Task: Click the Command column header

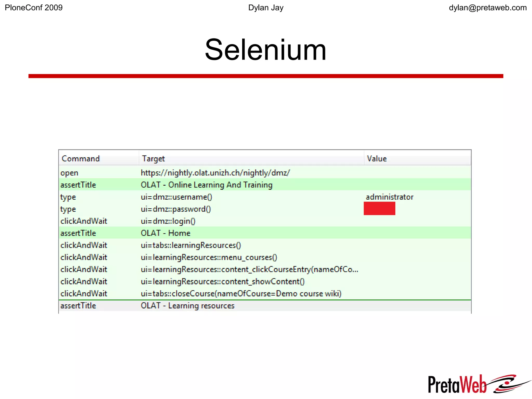Action: coord(81,159)
